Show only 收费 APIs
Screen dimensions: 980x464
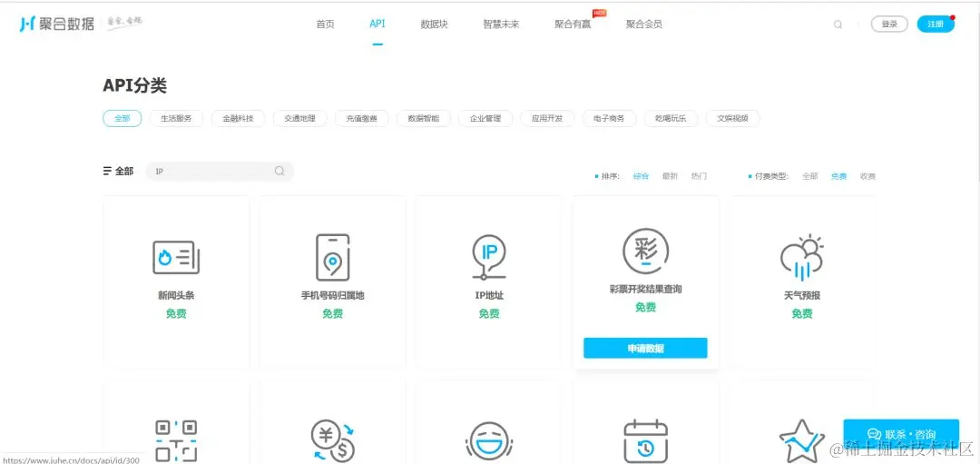(868, 176)
